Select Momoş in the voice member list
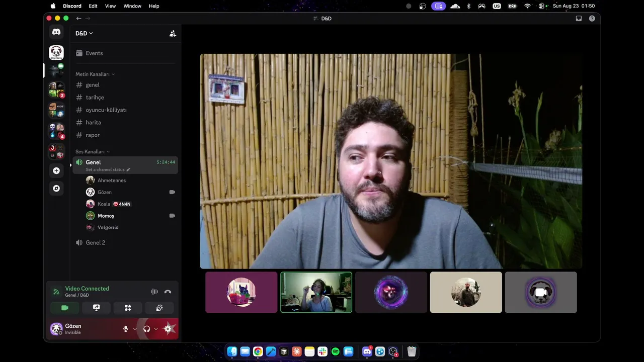This screenshot has height=362, width=644. [x=131, y=216]
